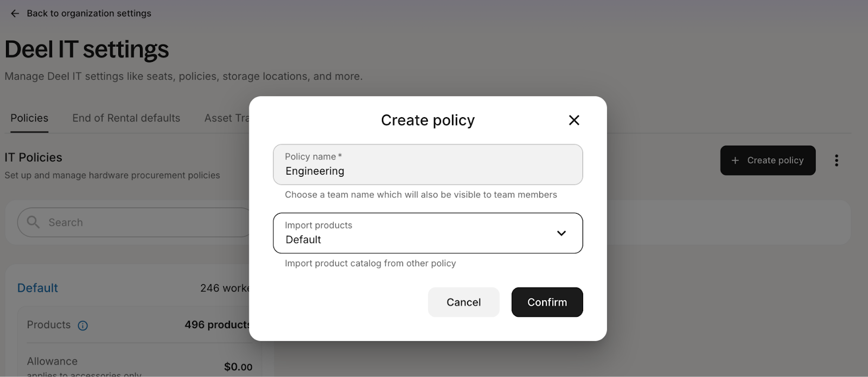Open the Default policy link

tap(37, 288)
